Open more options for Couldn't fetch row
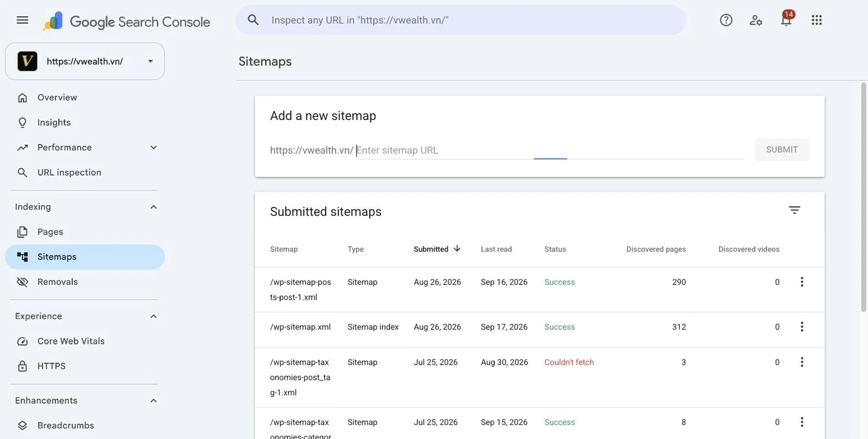Image resolution: width=868 pixels, height=439 pixels. click(x=802, y=362)
